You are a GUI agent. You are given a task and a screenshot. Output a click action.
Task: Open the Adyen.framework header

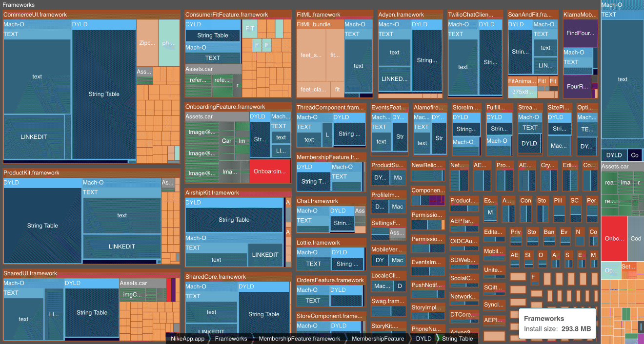tap(401, 15)
